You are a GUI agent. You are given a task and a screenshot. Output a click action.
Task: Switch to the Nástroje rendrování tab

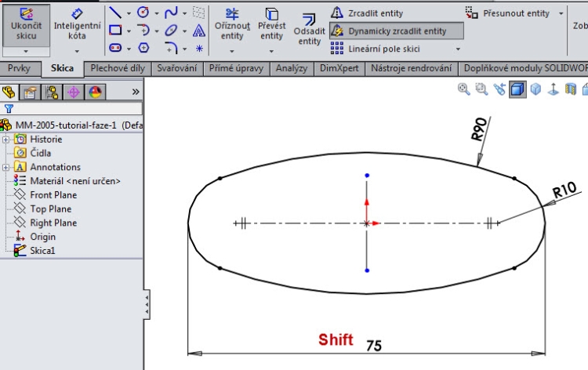tap(412, 68)
